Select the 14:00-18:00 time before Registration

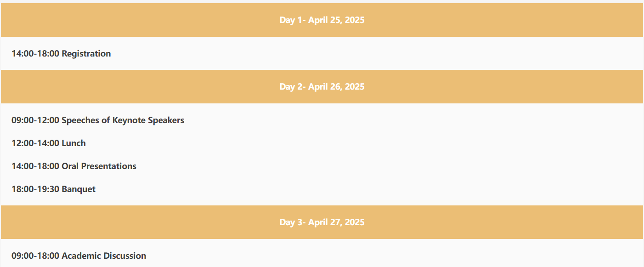coord(35,54)
